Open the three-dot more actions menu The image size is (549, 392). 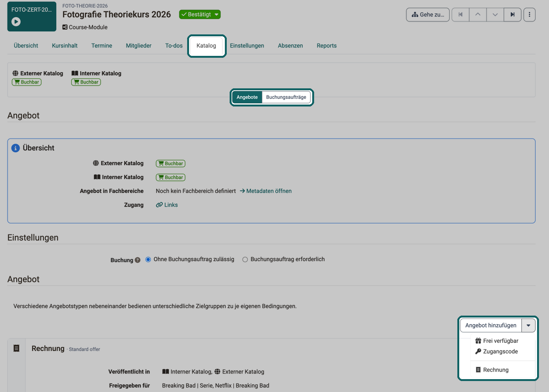(x=529, y=15)
